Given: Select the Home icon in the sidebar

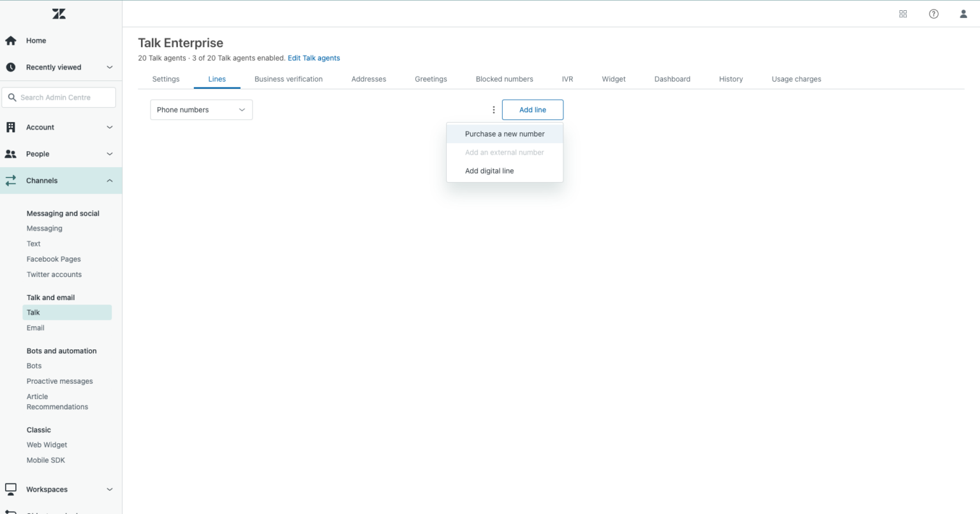Looking at the screenshot, I should click(11, 40).
